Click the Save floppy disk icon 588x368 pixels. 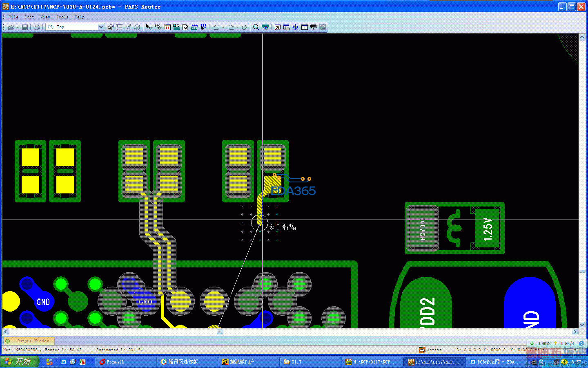coord(25,27)
